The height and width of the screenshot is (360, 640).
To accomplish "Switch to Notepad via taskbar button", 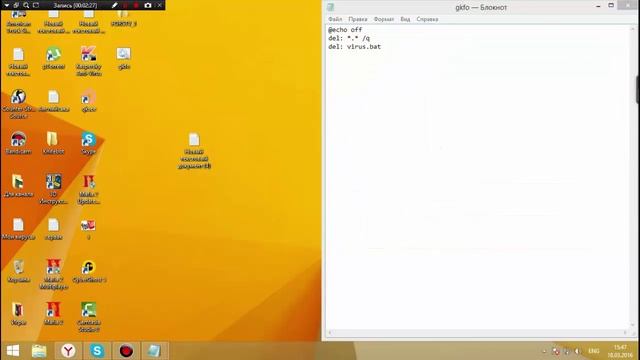I will [x=155, y=351].
